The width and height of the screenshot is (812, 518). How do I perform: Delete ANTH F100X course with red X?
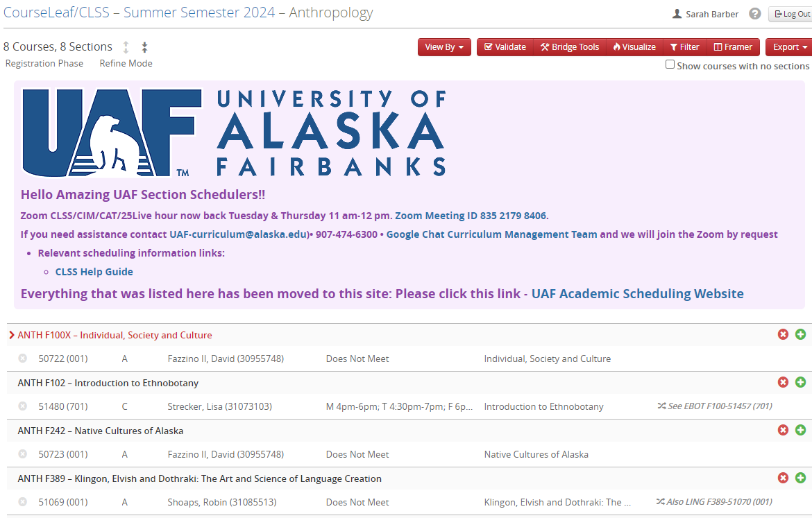tap(783, 335)
